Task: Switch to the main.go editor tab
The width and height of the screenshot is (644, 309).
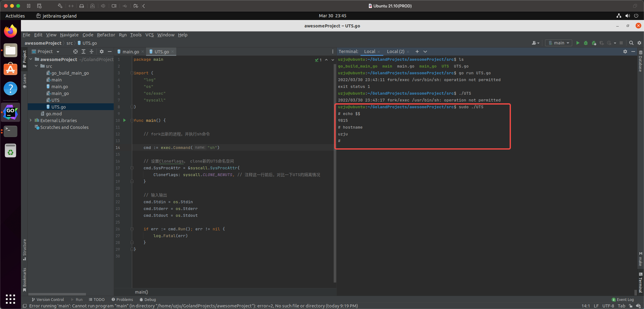Action: [x=131, y=51]
